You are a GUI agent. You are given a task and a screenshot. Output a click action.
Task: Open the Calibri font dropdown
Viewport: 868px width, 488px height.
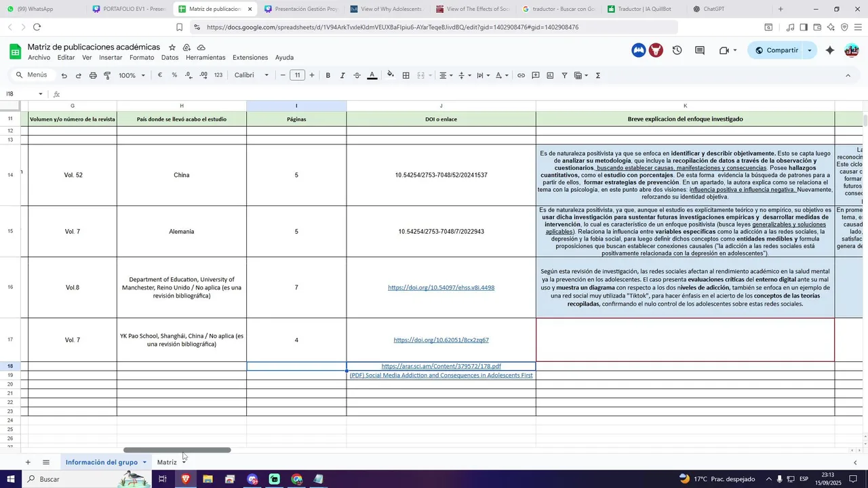coord(252,75)
